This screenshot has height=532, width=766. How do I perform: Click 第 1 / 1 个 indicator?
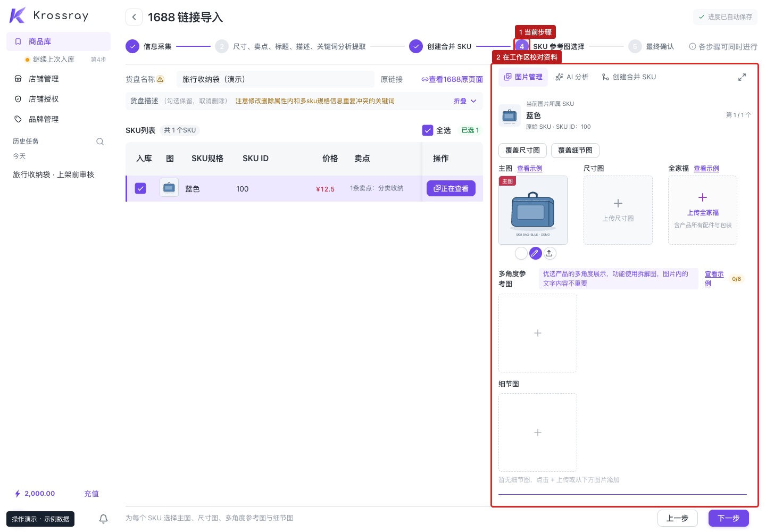[738, 115]
